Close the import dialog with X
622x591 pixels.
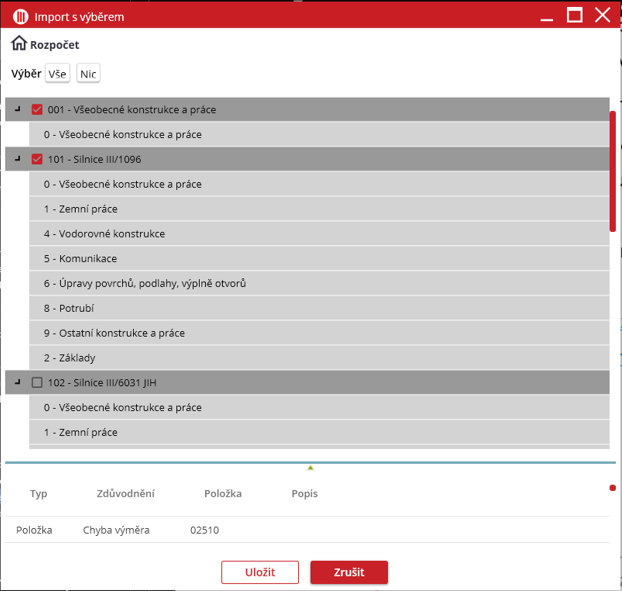[x=602, y=15]
